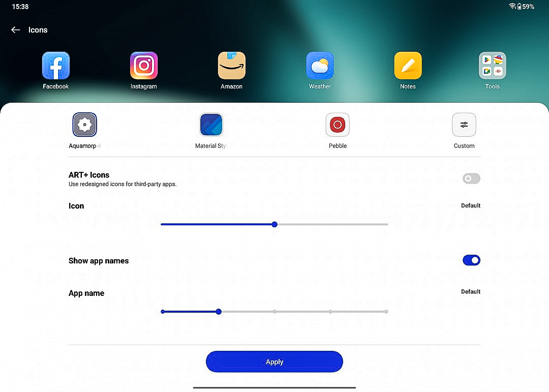This screenshot has width=549, height=392.
Task: Turn off Show app names switch
Action: (x=471, y=260)
